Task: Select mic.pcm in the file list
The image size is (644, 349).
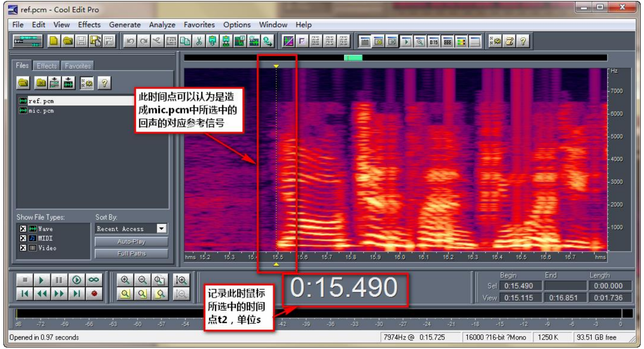Action: [x=41, y=111]
